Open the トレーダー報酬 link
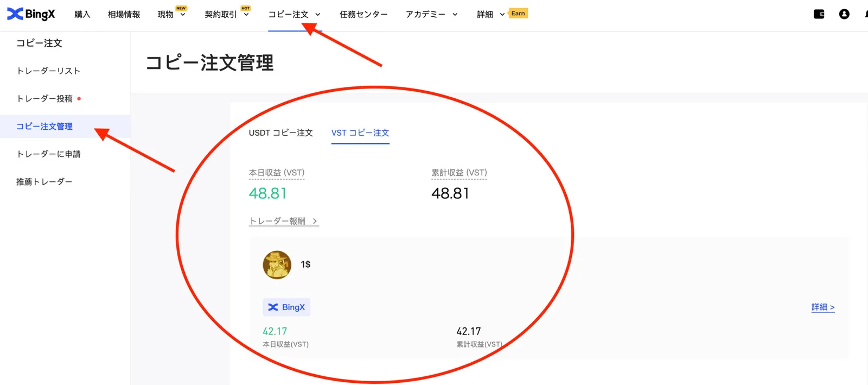This screenshot has height=385, width=868. point(284,221)
